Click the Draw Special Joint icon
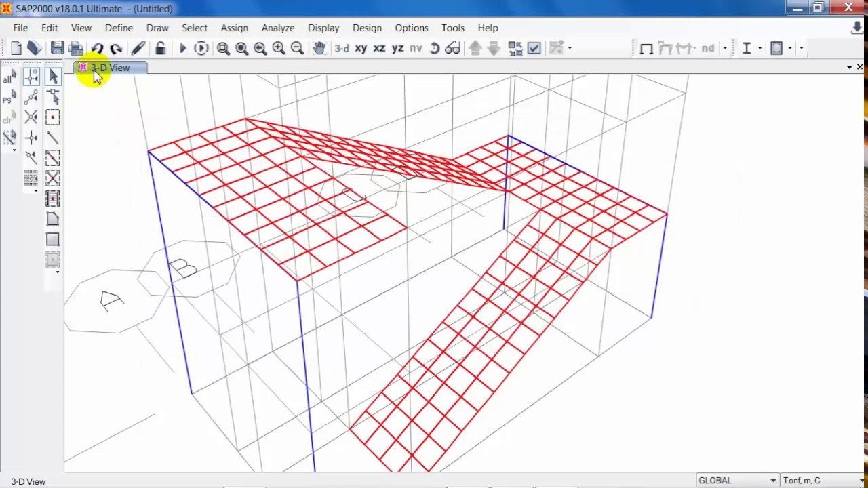 tap(53, 117)
